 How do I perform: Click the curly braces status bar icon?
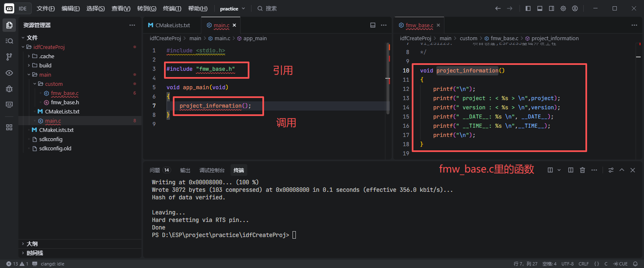pos(596,264)
